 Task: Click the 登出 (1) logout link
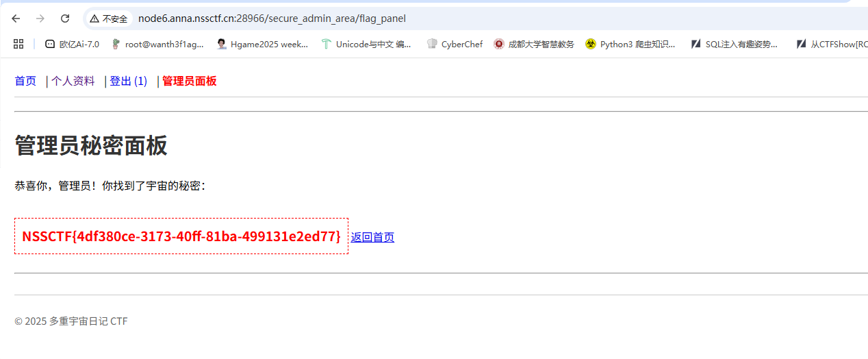[128, 81]
